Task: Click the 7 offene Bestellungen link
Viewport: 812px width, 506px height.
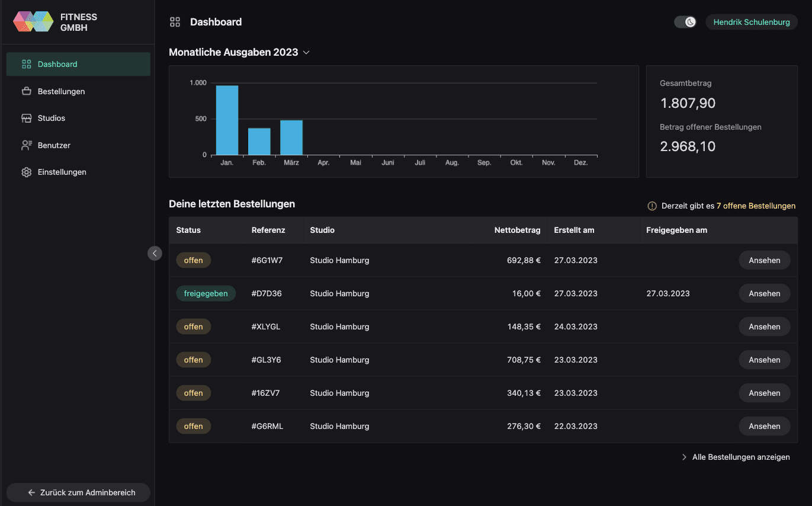Action: point(756,206)
